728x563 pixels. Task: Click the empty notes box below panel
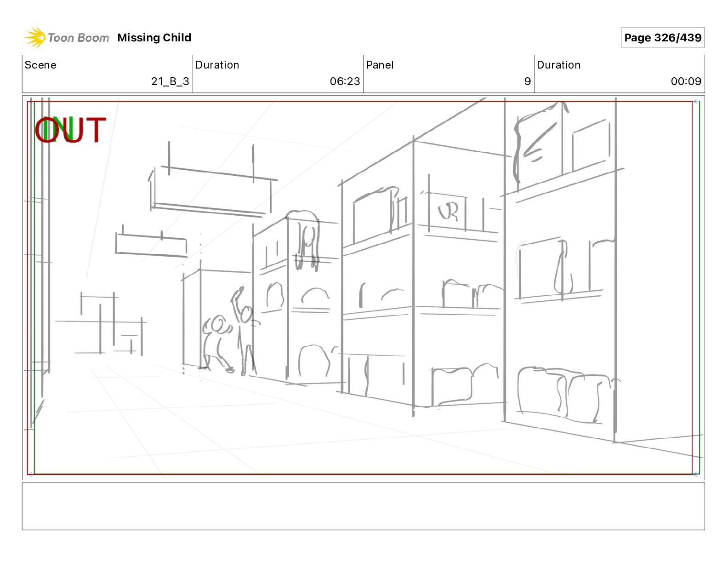[x=363, y=506]
